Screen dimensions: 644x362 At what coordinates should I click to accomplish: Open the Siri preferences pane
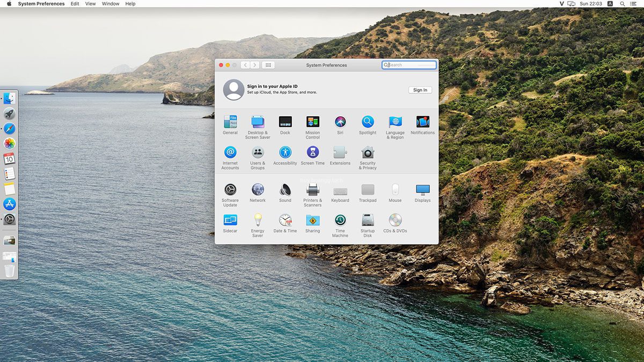pyautogui.click(x=340, y=125)
